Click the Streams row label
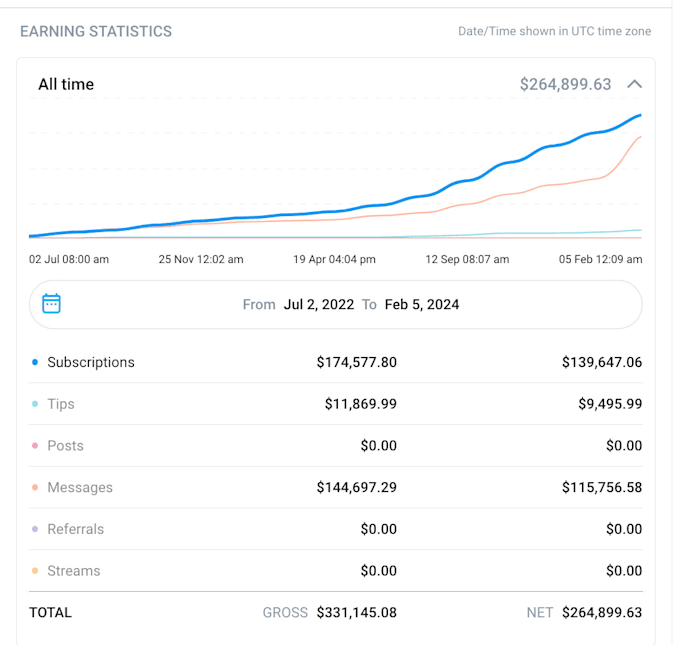680x645 pixels. click(74, 571)
